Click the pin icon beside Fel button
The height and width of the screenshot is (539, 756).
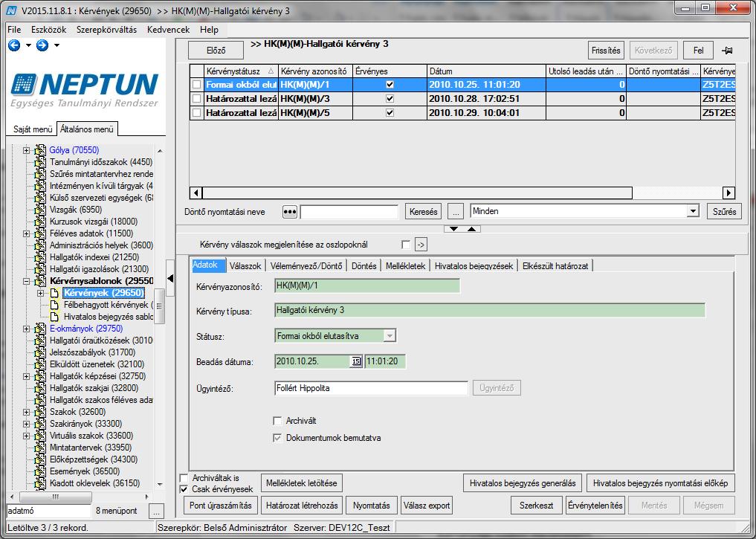(x=727, y=50)
